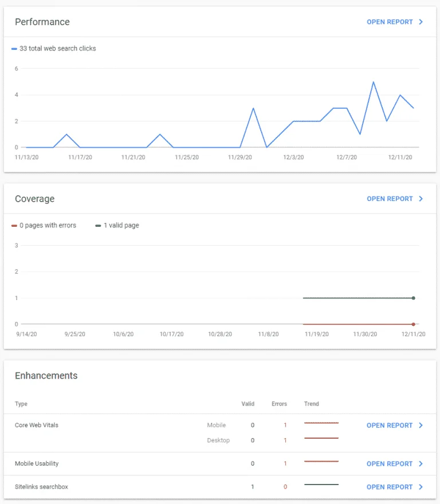Click the Mobile sub-row label
The width and height of the screenshot is (440, 504).
click(x=217, y=425)
